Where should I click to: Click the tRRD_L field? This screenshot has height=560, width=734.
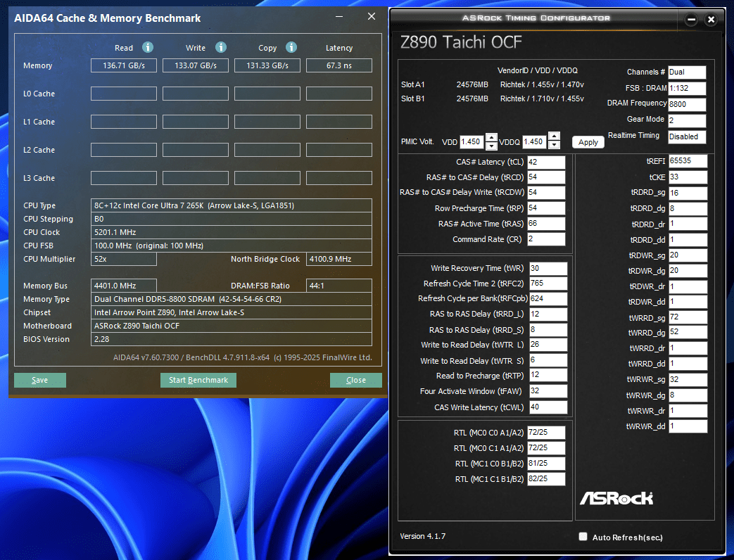coord(548,314)
